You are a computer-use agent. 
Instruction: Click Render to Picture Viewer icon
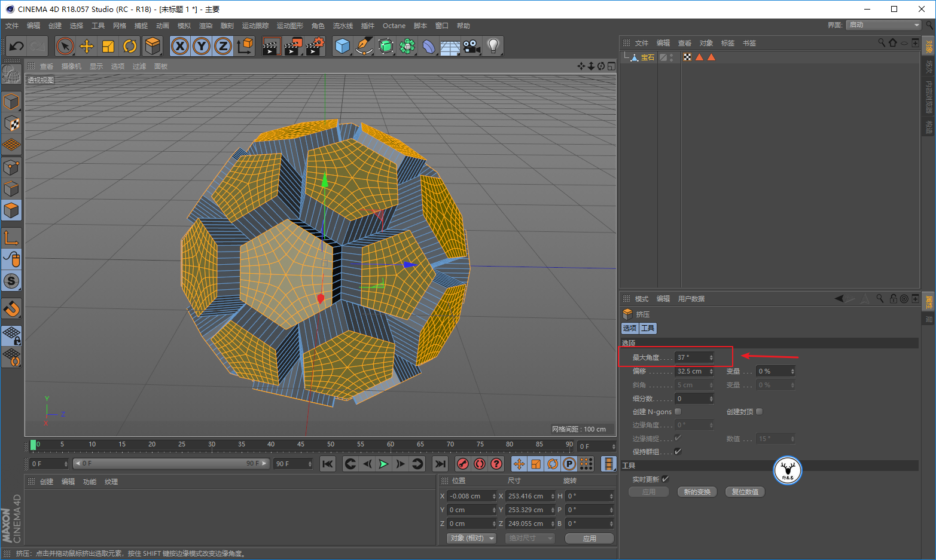(293, 46)
